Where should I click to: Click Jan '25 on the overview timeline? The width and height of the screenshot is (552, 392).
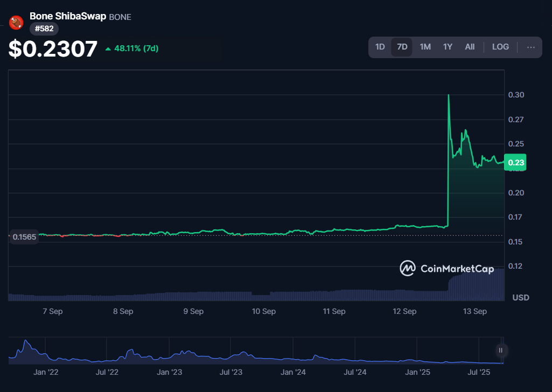(x=417, y=372)
